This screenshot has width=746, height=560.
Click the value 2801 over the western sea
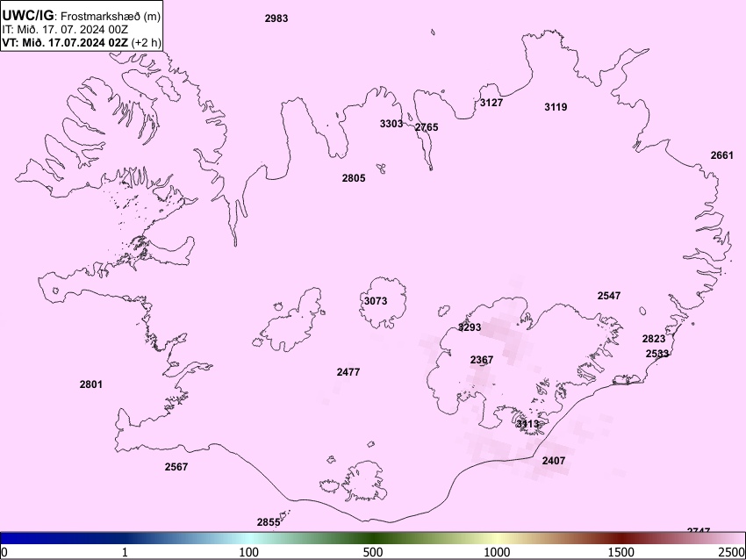click(x=91, y=384)
